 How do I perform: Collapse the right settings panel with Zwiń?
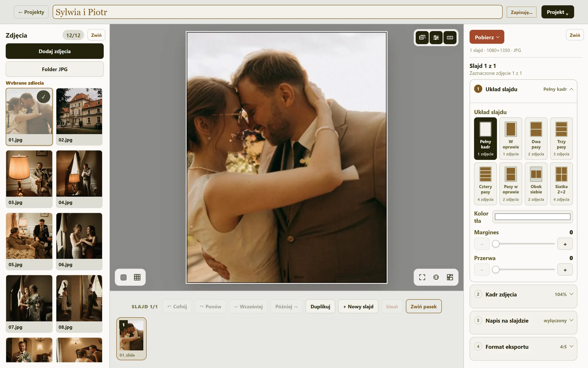click(x=575, y=35)
